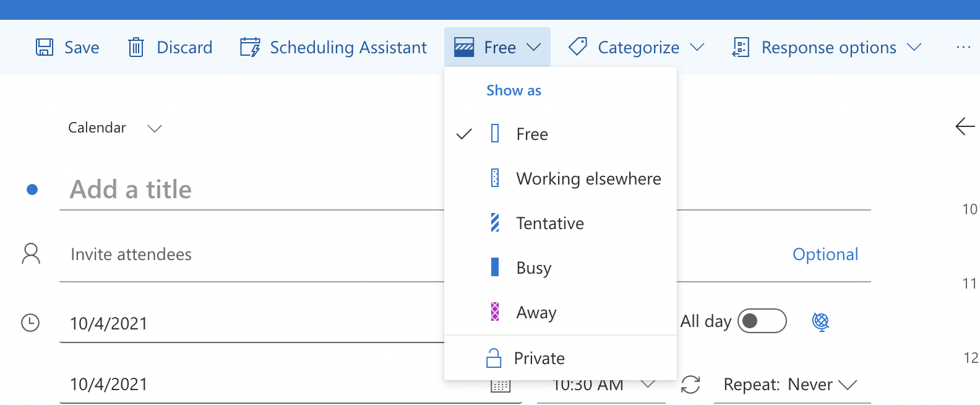Image resolution: width=980 pixels, height=405 pixels.
Task: Click the Save floppy disk icon
Action: 45,48
